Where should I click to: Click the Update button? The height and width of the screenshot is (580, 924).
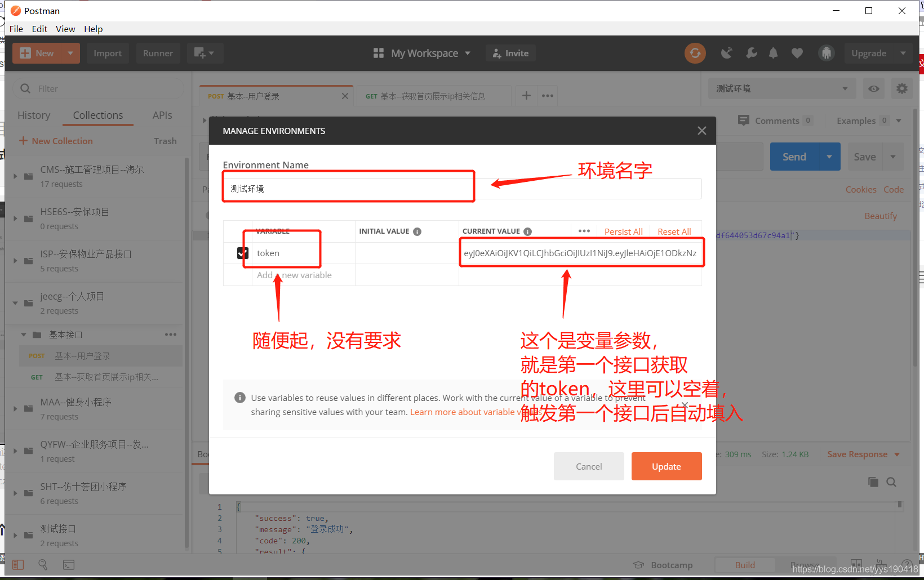coord(667,466)
